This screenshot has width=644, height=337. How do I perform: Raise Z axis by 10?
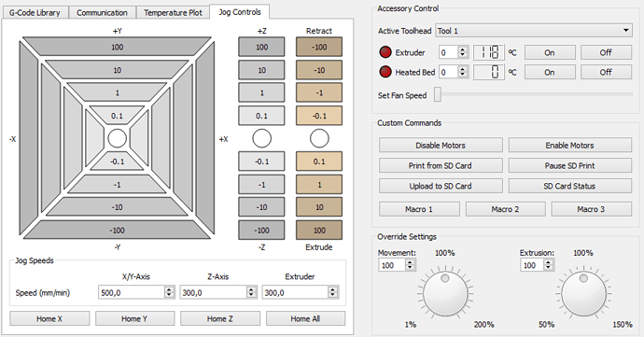(x=261, y=70)
